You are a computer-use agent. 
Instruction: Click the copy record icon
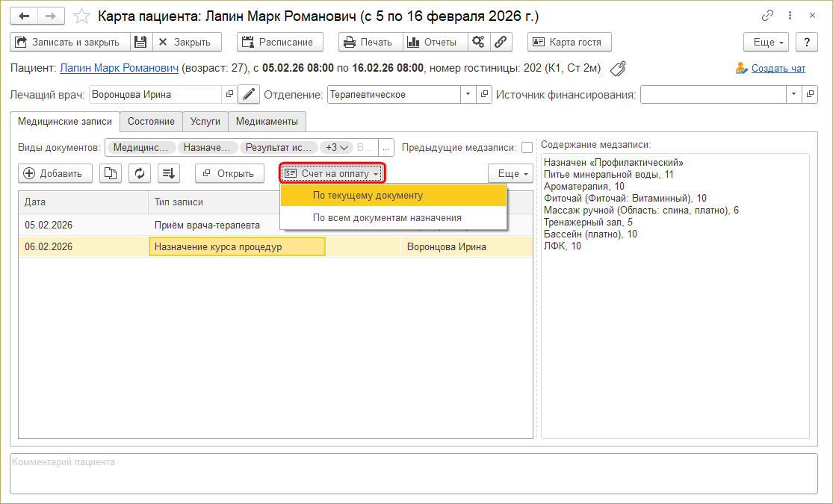[111, 173]
